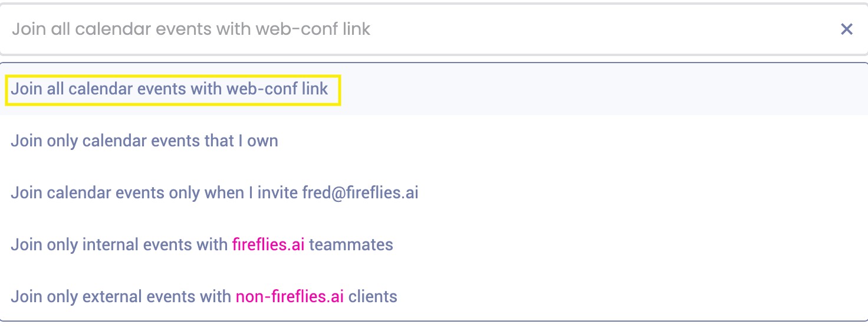This screenshot has width=868, height=327.
Task: Pick 'Join only external events' with clients option
Action: tap(434, 296)
